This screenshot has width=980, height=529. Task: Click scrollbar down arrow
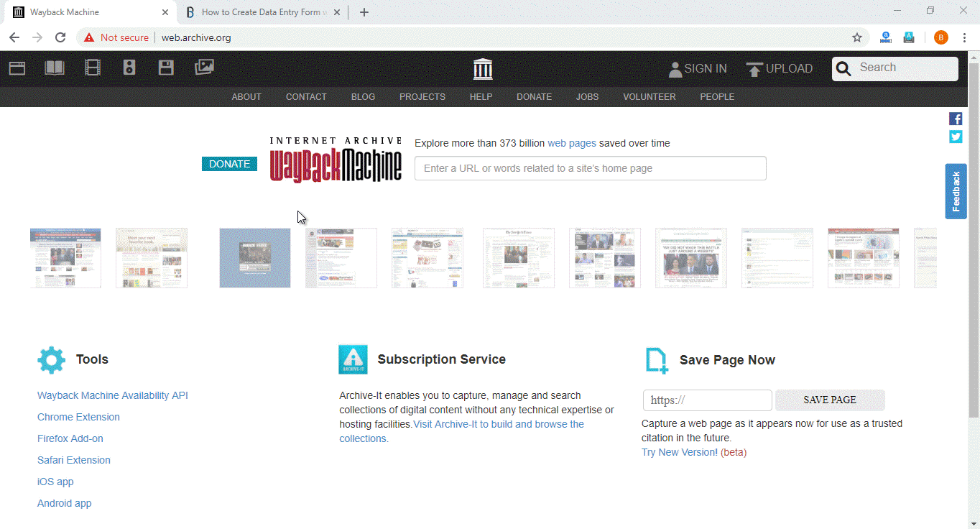click(974, 523)
